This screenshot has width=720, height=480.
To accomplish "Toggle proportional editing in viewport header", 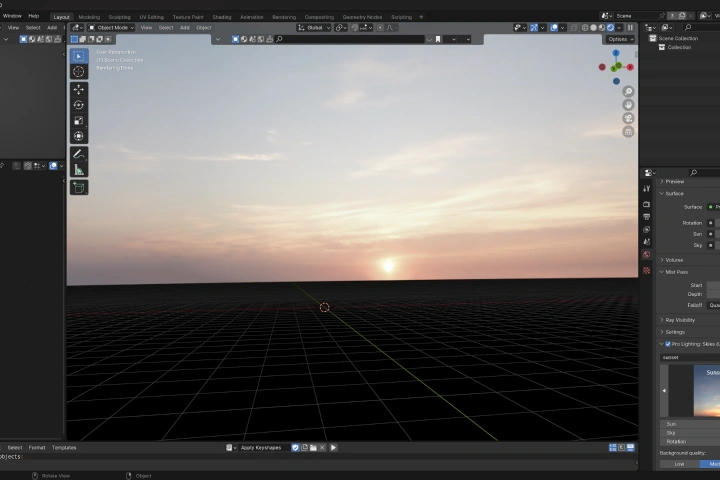I will tap(380, 28).
